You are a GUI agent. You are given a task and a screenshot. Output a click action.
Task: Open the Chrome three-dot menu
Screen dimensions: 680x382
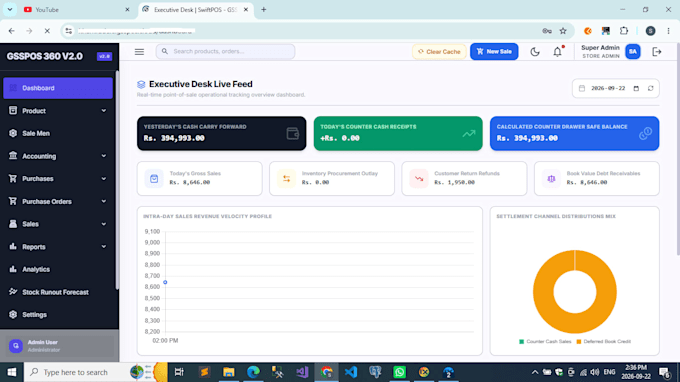point(668,31)
